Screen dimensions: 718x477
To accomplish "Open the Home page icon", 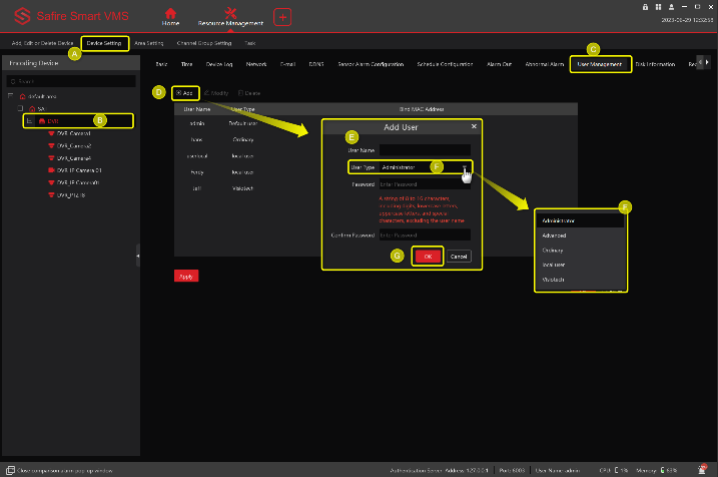I will (171, 13).
